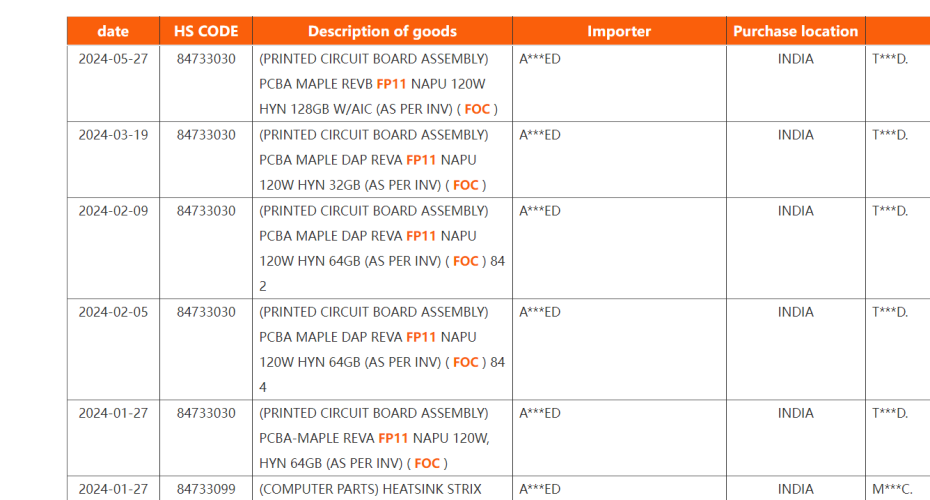The image size is (930, 500).
Task: Click the 2024-05-27 date cell
Action: 113,59
